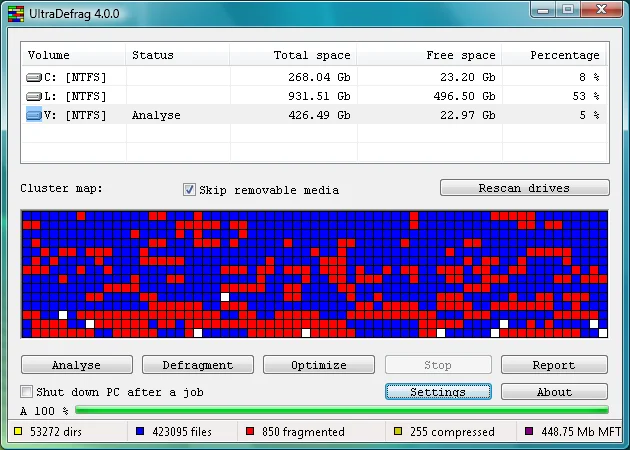This screenshot has width=630, height=450.
Task: Click the greyed Stop button
Action: pyautogui.click(x=438, y=364)
